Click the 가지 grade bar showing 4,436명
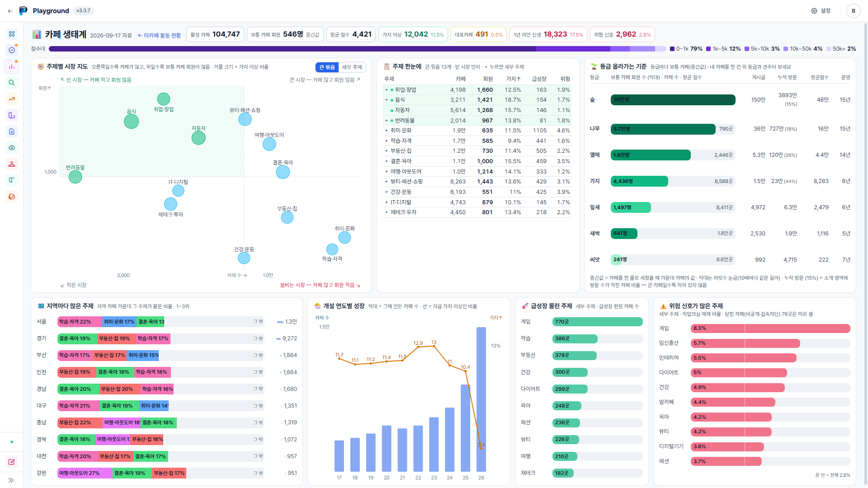This screenshot has height=488, width=868. [x=639, y=181]
